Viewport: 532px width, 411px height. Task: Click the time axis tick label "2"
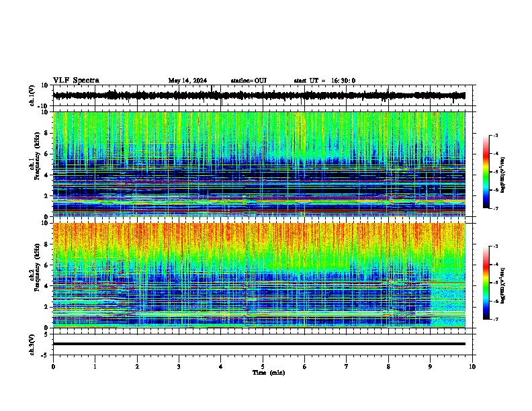coord(137,367)
